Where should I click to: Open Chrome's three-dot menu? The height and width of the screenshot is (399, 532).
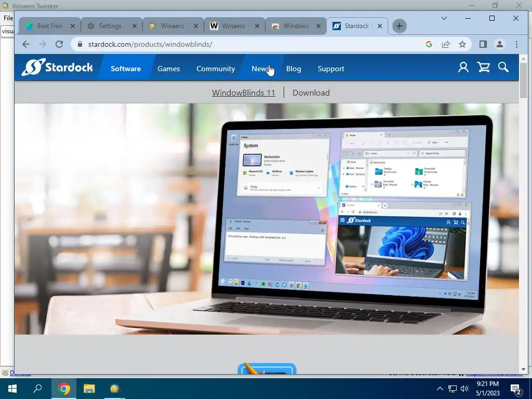point(516,44)
